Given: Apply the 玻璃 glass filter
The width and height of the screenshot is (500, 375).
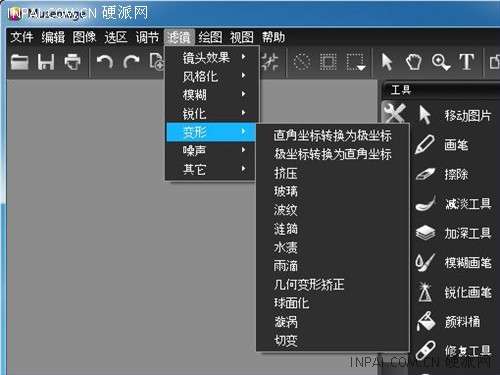Looking at the screenshot, I should (333, 191).
